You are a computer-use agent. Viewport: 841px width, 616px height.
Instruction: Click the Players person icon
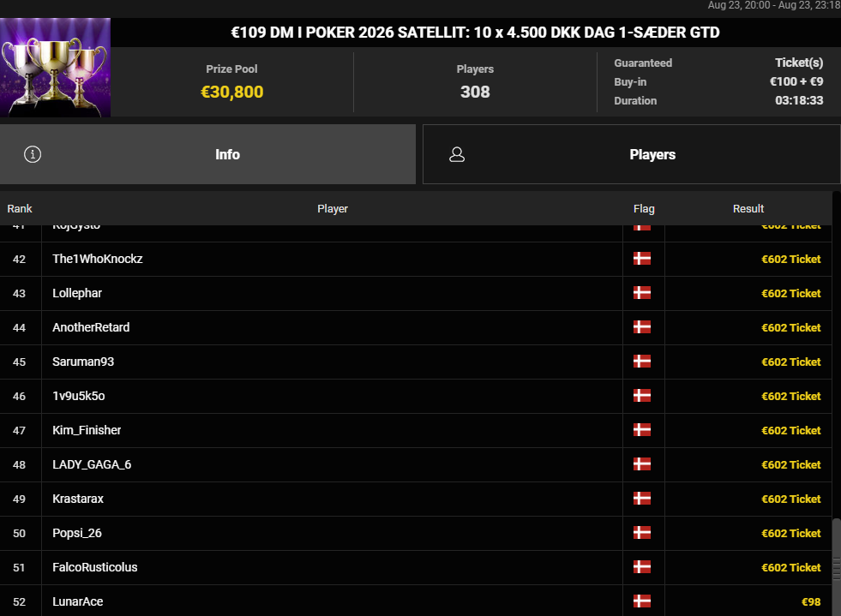457,154
